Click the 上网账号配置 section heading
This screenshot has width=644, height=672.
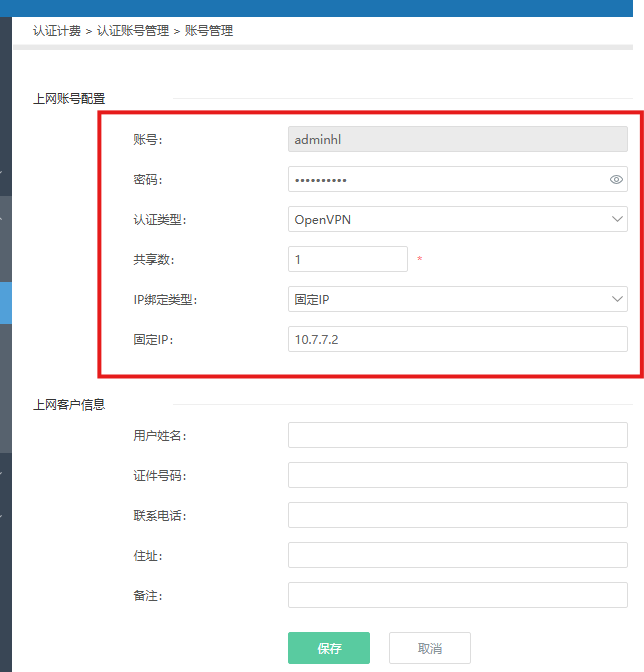[x=69, y=99]
